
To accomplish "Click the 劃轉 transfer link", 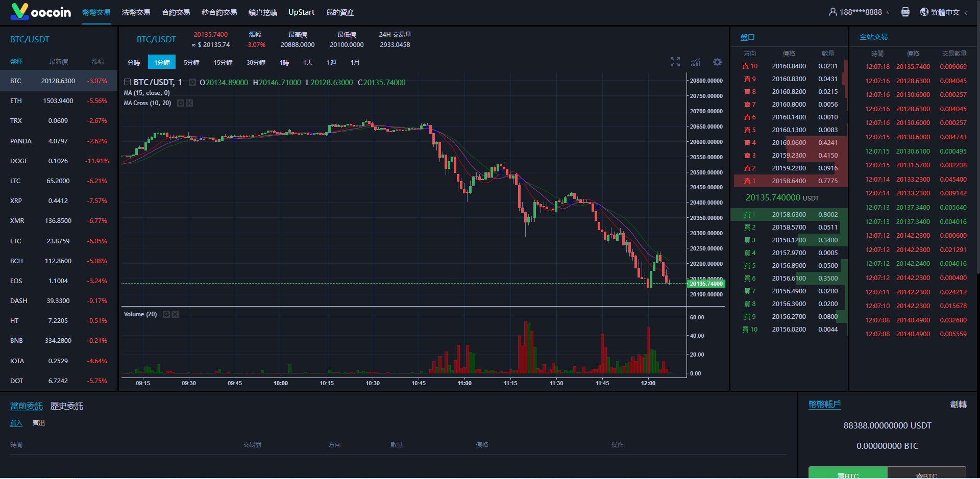I will pos(958,405).
